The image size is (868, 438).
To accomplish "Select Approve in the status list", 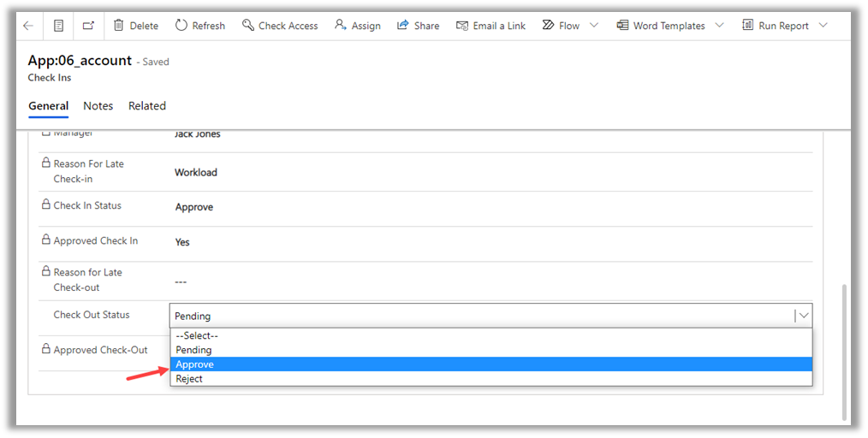I will click(490, 364).
